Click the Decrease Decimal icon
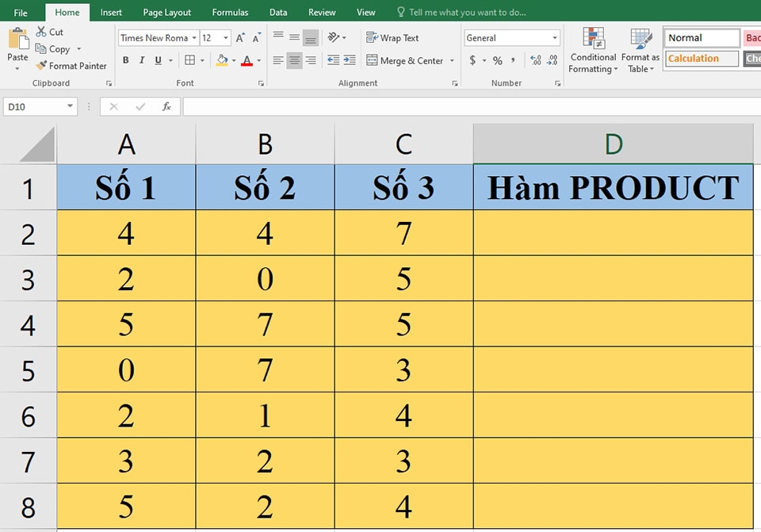This screenshot has height=532, width=761. point(552,60)
